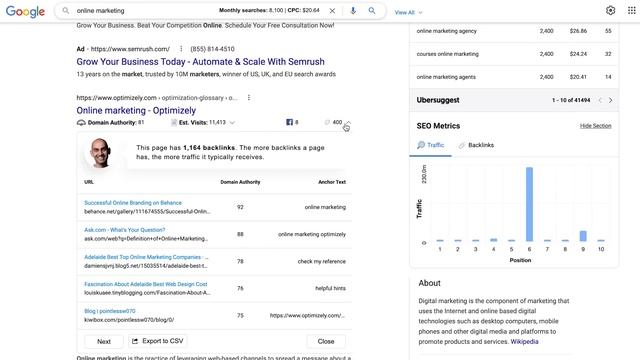Open Google settings gear icon
The image size is (640, 360).
[610, 11]
